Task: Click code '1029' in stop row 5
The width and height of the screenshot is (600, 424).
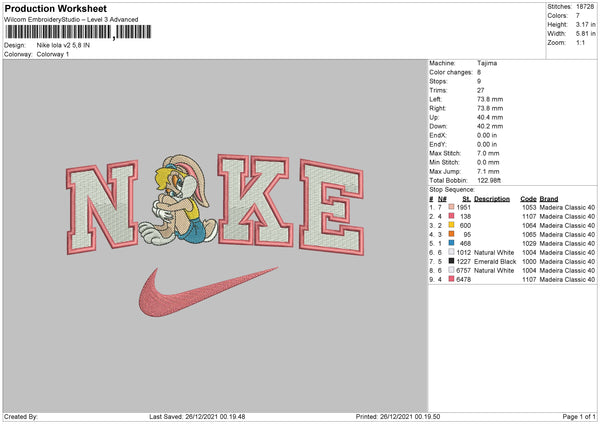Action: point(529,243)
